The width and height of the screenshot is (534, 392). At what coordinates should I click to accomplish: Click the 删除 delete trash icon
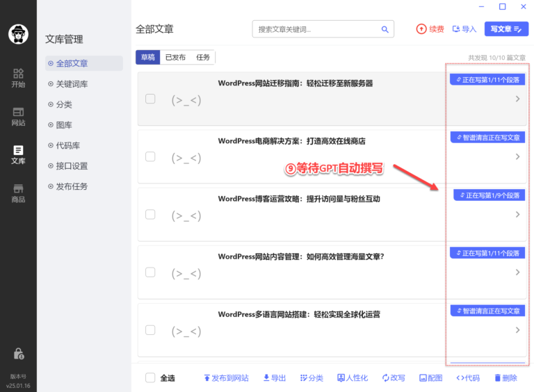(496, 378)
